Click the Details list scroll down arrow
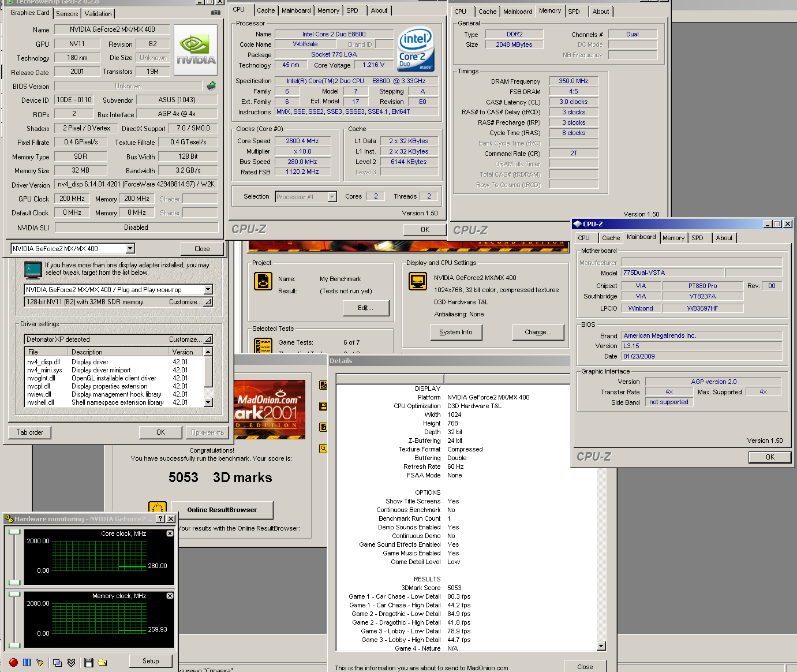Screen dimensions: 797x672 (x=601, y=646)
